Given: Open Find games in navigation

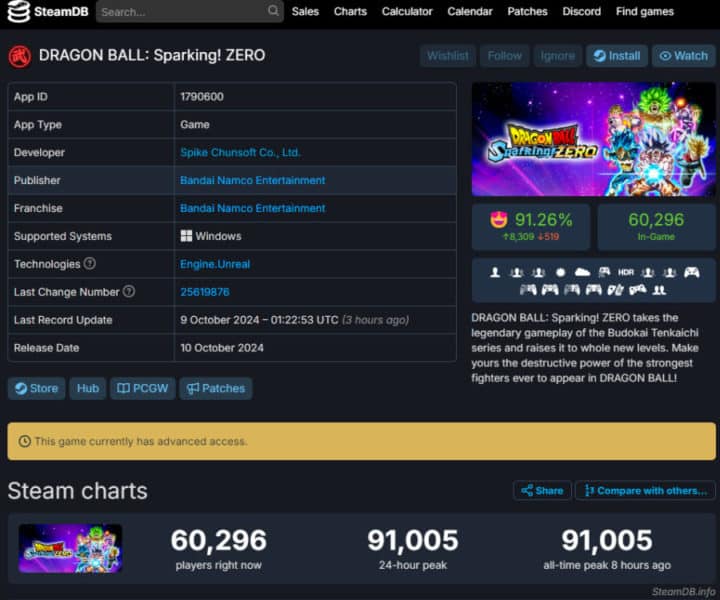Looking at the screenshot, I should pyautogui.click(x=645, y=11).
